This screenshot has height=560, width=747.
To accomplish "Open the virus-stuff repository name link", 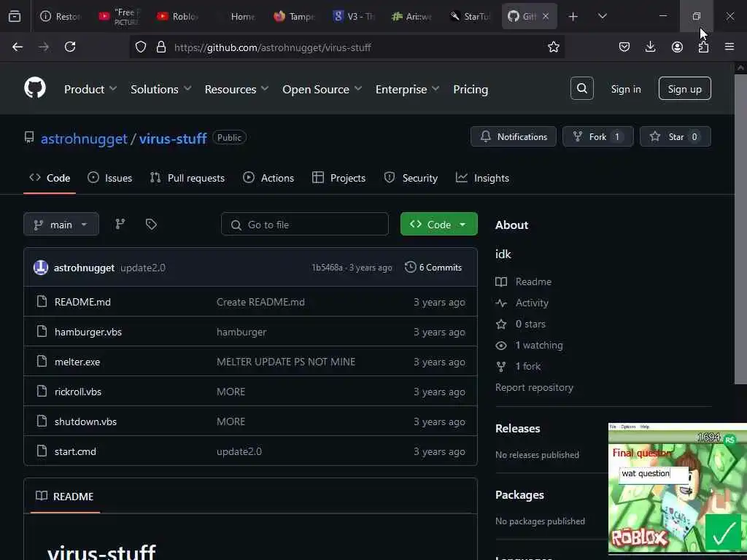I will coord(173,139).
